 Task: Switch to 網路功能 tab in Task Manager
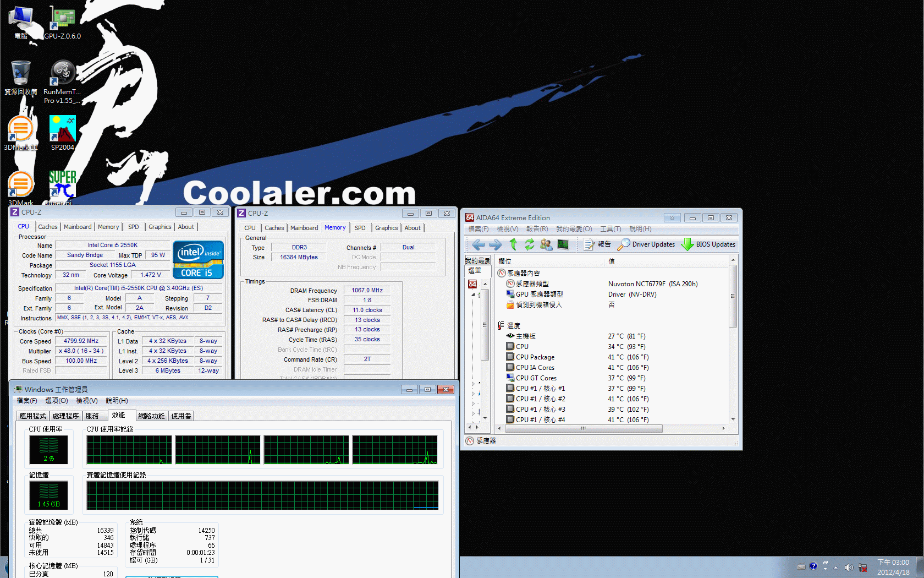pos(151,416)
